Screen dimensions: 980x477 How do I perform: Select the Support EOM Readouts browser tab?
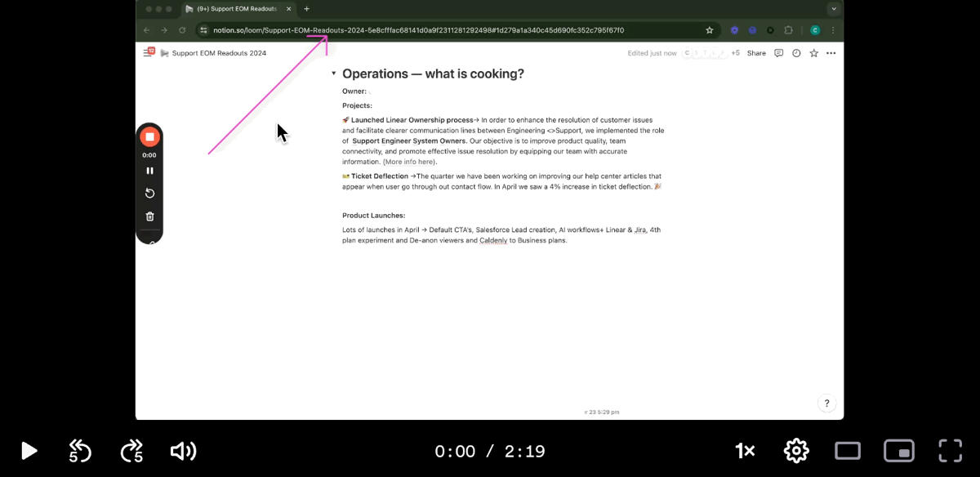click(237, 9)
